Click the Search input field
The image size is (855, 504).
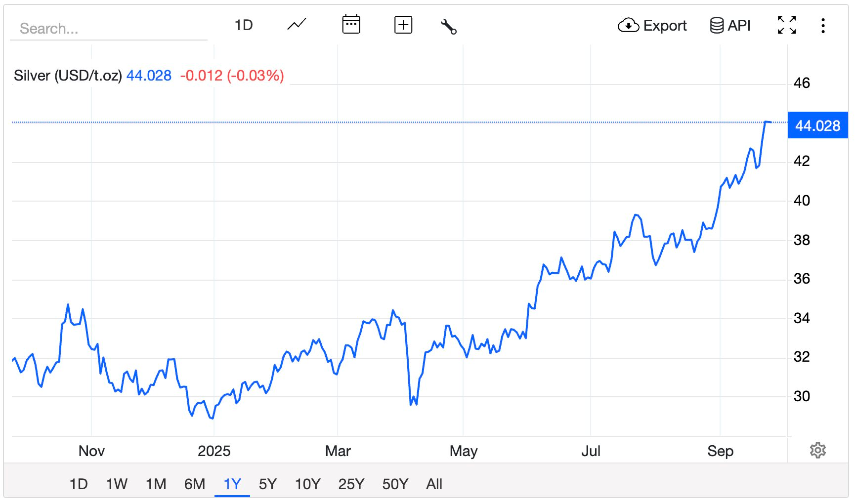(x=109, y=29)
